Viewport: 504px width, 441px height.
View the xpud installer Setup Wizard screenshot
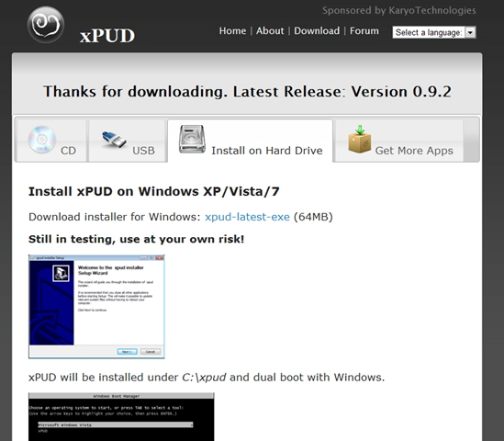click(x=96, y=307)
